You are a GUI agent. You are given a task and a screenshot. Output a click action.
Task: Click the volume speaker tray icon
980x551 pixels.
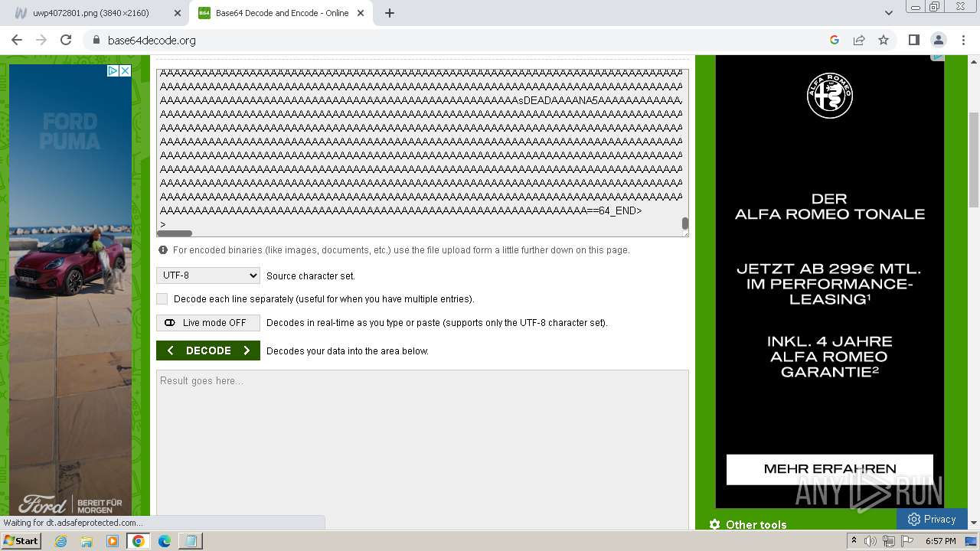pos(871,541)
